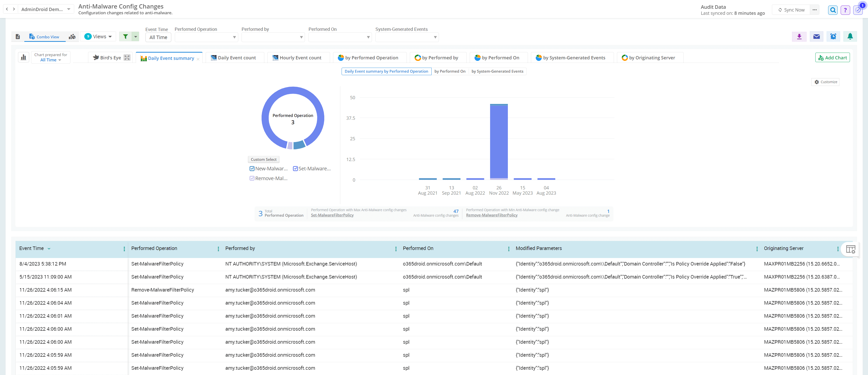Open the export/download reports icon
This screenshot has height=375, width=868.
point(799,37)
